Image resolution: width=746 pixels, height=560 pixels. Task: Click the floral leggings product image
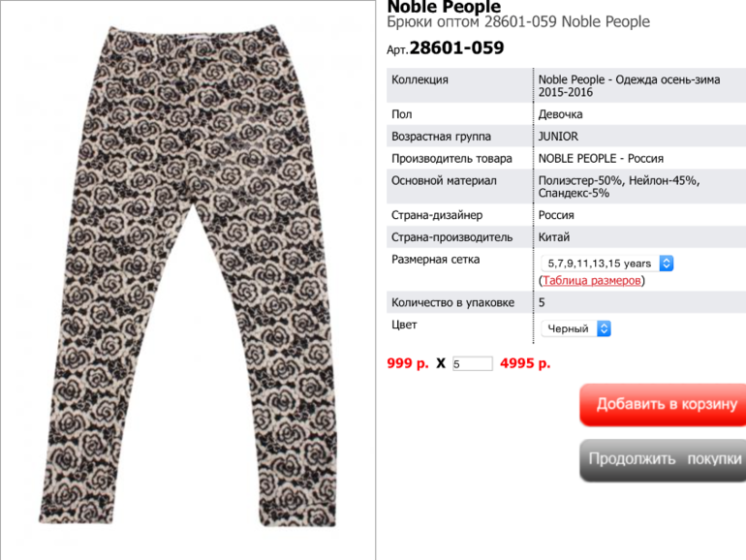click(x=189, y=275)
